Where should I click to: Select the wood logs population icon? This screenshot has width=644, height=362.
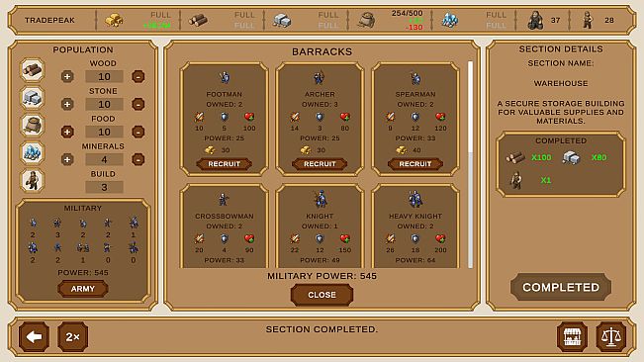[x=32, y=70]
